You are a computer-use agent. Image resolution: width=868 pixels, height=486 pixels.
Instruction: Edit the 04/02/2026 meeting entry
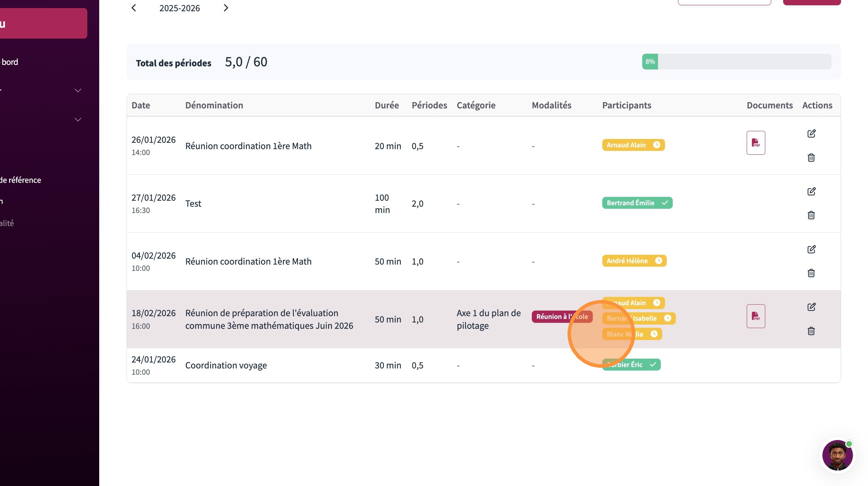[811, 249]
